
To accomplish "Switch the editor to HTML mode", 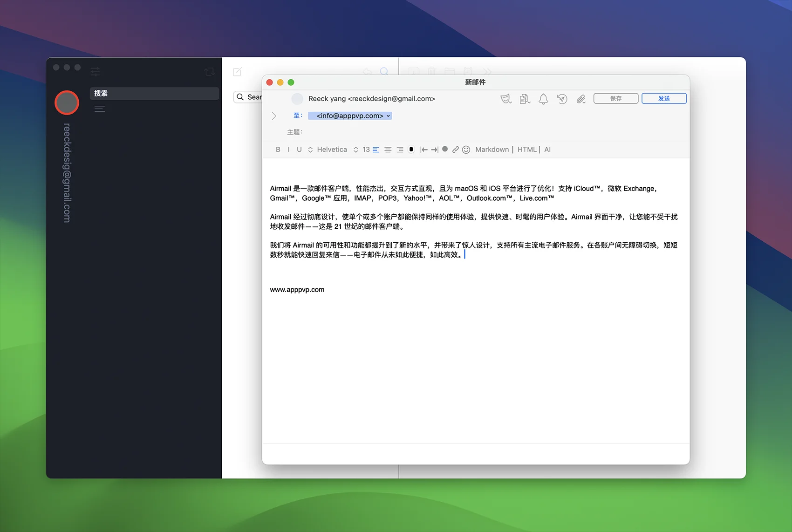I will pyautogui.click(x=527, y=150).
